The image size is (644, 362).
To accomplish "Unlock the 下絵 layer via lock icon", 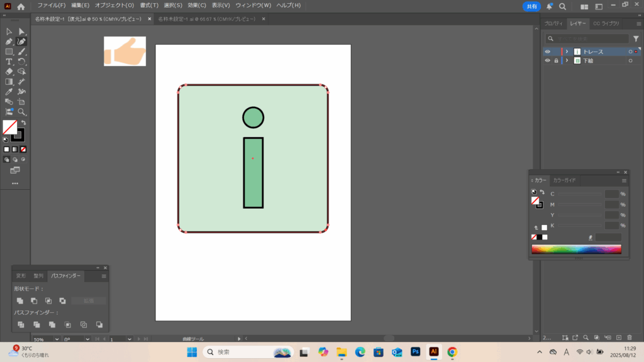I will pos(555,61).
